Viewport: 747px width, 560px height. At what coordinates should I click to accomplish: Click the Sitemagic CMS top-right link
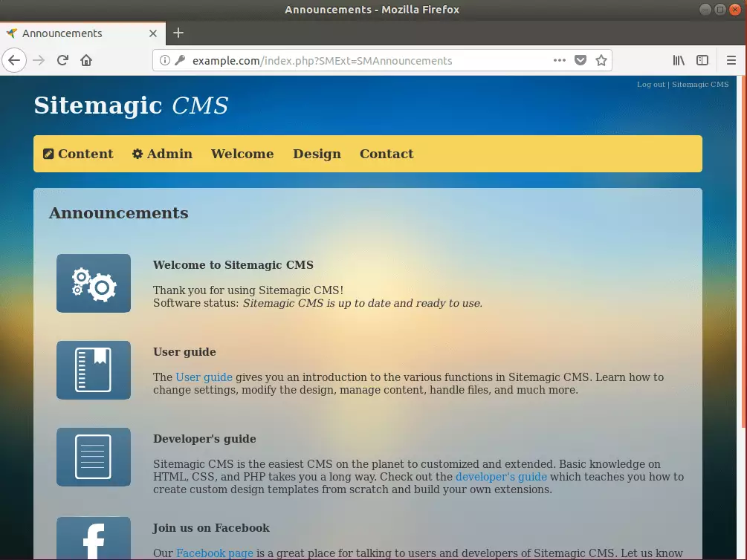coord(700,84)
